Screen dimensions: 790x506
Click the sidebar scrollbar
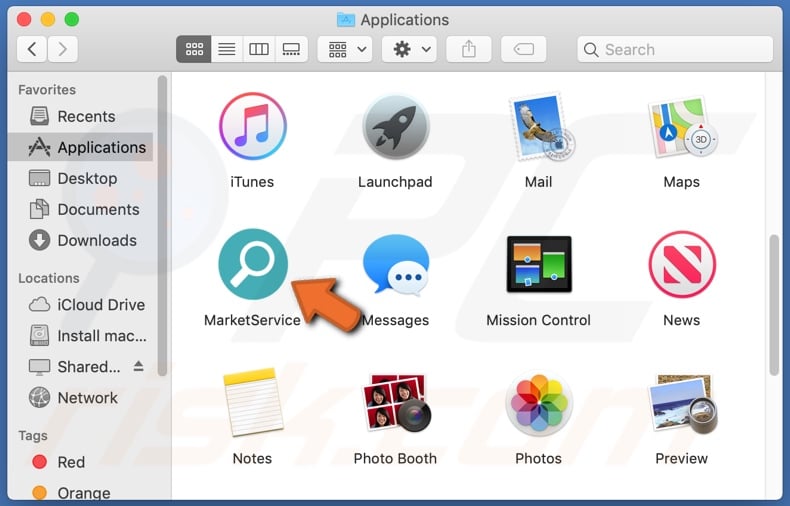coord(162,225)
